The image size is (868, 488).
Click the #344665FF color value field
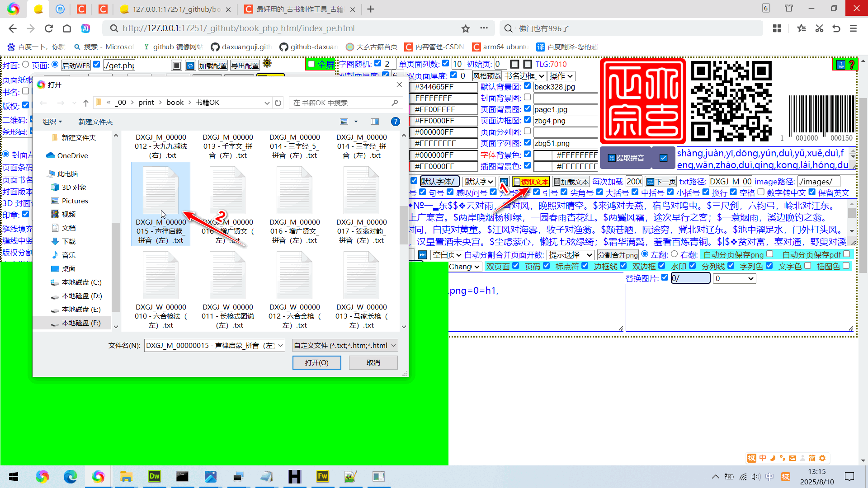[x=443, y=87]
